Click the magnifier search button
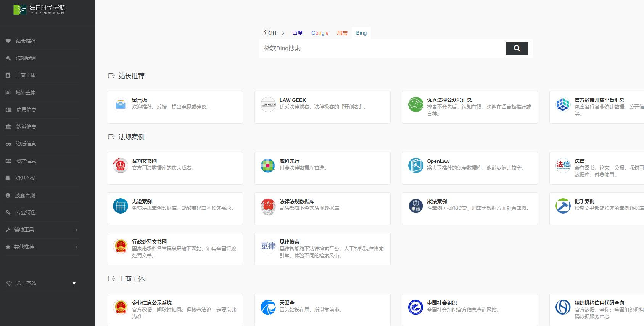The width and height of the screenshot is (644, 326). 517,48
